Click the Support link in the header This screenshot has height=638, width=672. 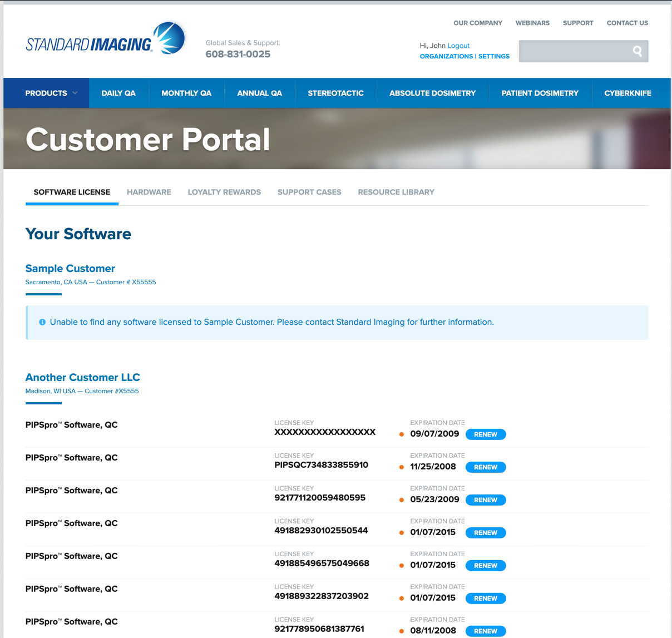[x=578, y=23]
